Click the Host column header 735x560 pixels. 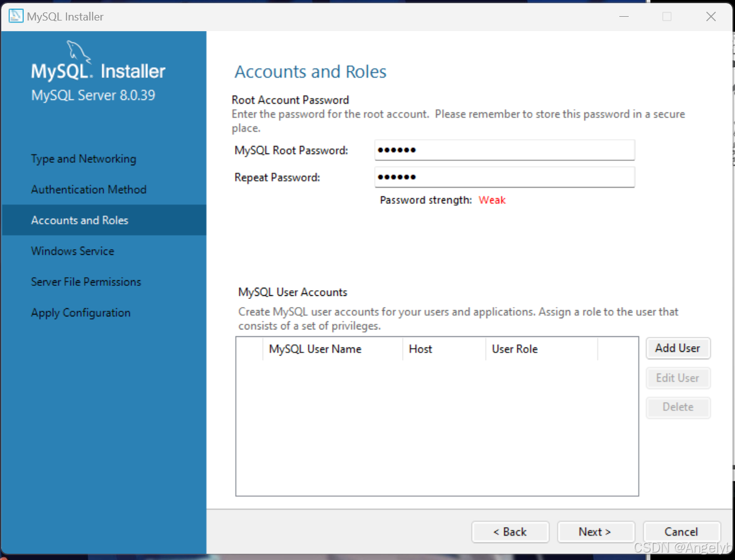tap(420, 349)
